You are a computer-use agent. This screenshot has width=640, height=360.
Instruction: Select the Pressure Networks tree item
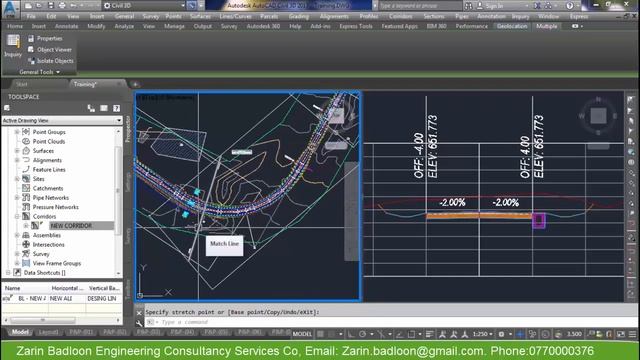[x=56, y=207]
